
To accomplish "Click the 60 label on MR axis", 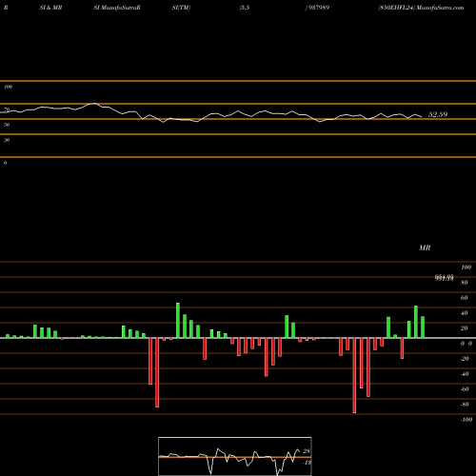I will (x=464, y=298).
